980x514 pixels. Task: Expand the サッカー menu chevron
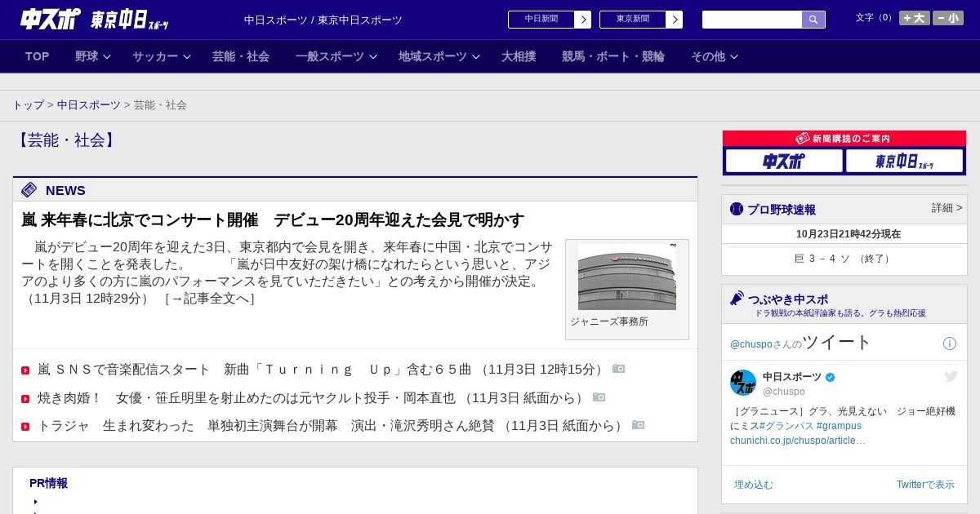click(x=187, y=57)
